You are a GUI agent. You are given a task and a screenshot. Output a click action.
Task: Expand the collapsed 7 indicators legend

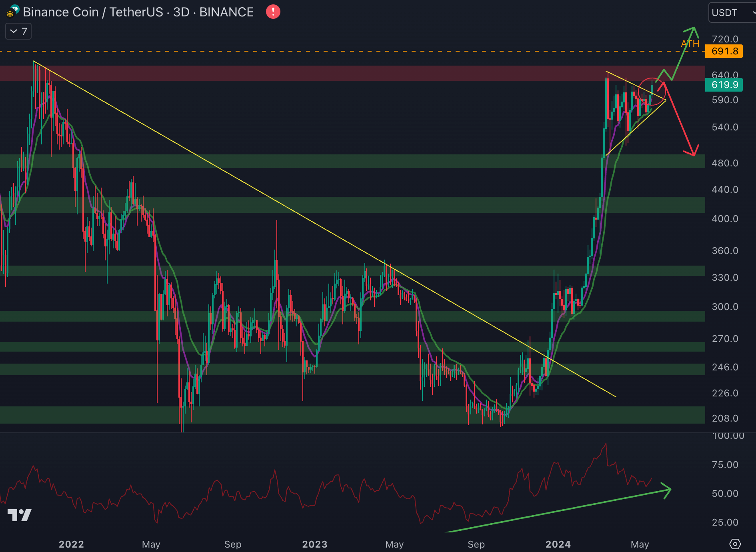(18, 32)
